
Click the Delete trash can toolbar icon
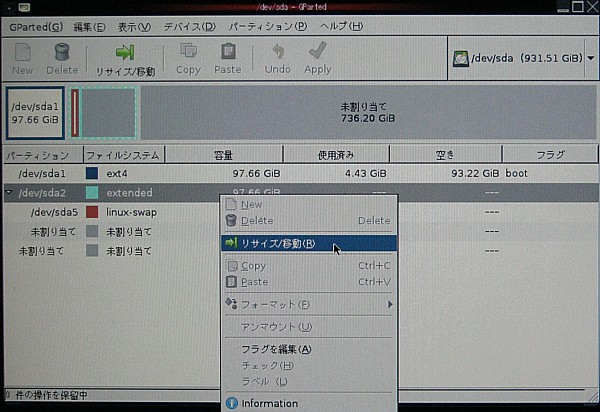tap(62, 52)
